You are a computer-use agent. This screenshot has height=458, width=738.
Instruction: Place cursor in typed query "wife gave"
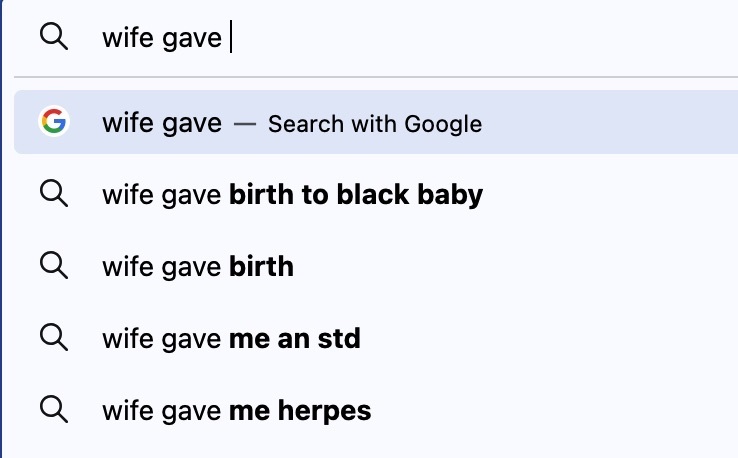pos(162,38)
